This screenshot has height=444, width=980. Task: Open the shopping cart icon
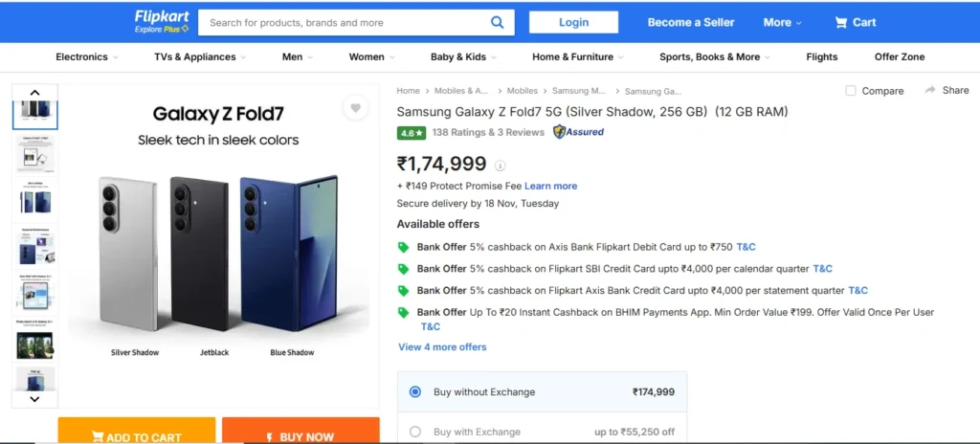[841, 22]
